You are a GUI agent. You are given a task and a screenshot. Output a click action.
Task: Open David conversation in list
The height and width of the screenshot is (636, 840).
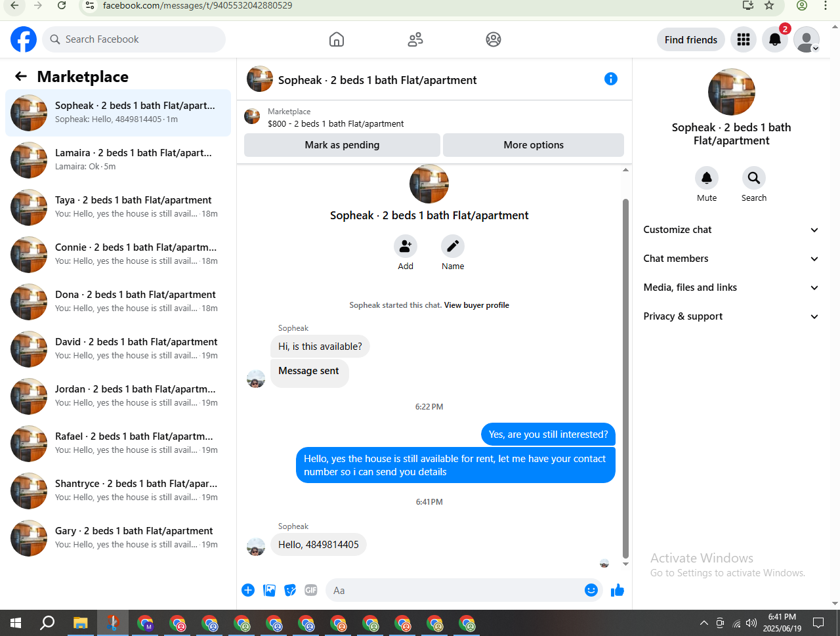(118, 349)
